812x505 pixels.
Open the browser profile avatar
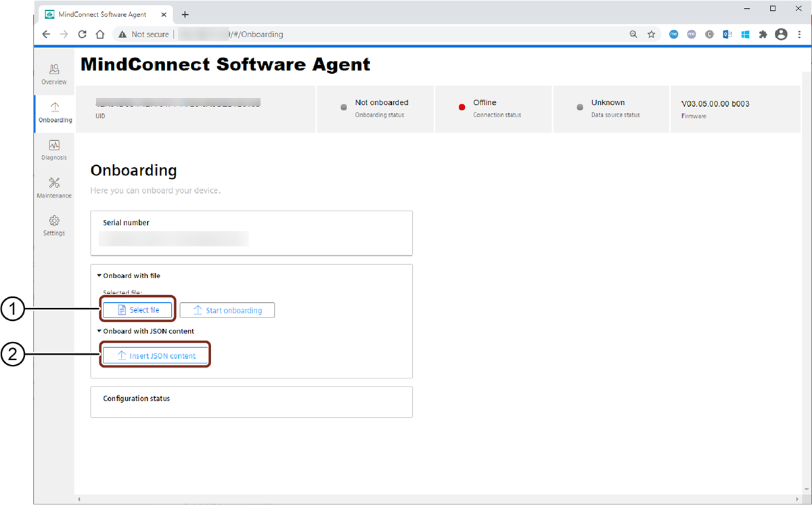tap(782, 34)
